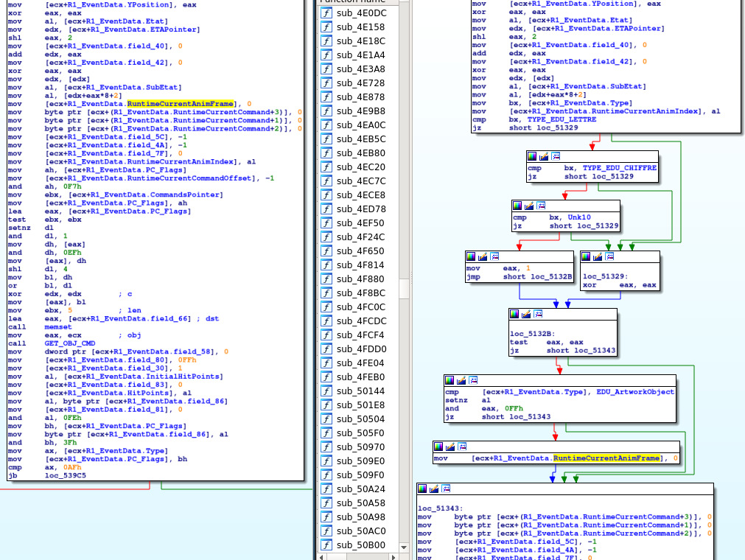Click the function icon beside sub_4FC0C
745x560 pixels.
click(x=326, y=307)
